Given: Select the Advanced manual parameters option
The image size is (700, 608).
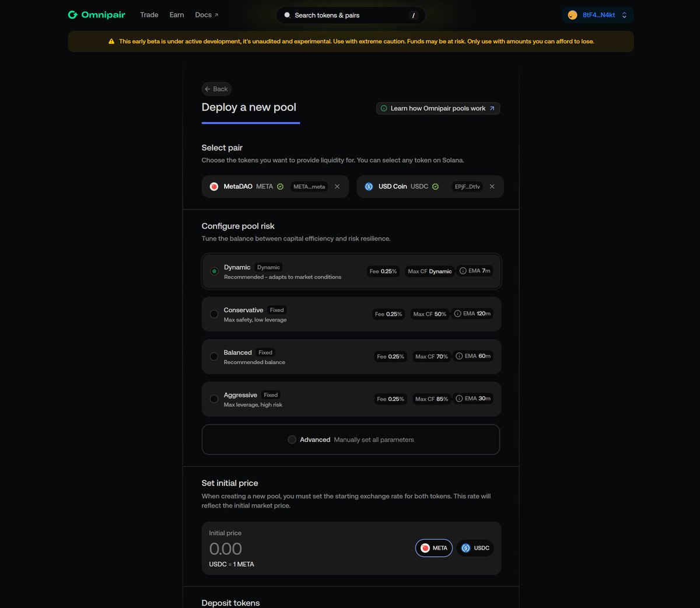Looking at the screenshot, I should pos(351,439).
